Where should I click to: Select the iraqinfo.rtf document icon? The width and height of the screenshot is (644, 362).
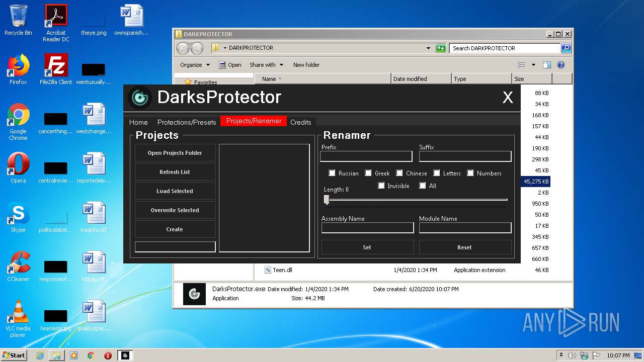click(x=94, y=217)
